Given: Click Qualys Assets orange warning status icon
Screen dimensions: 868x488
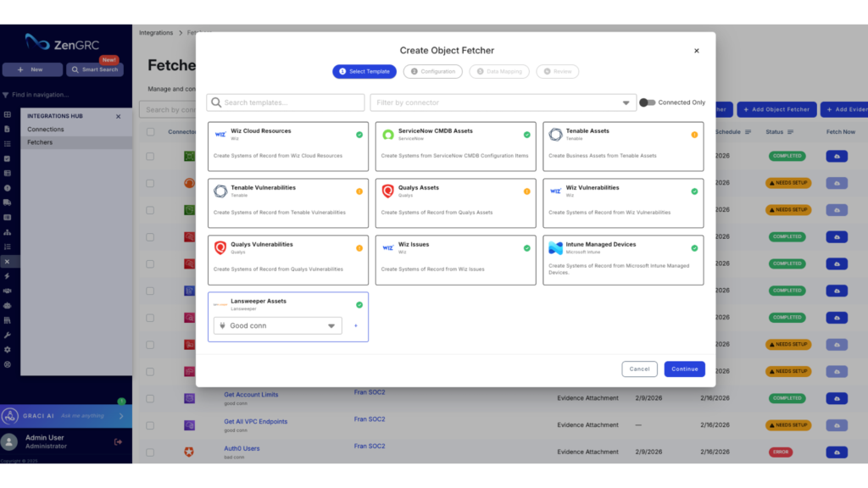Looking at the screenshot, I should pos(526,191).
